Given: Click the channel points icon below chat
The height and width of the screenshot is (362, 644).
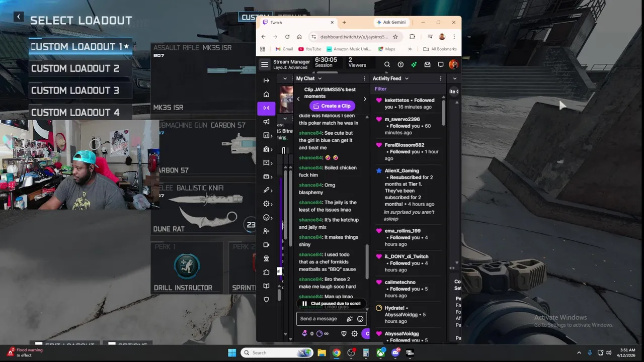Looking at the screenshot, I should point(319,333).
